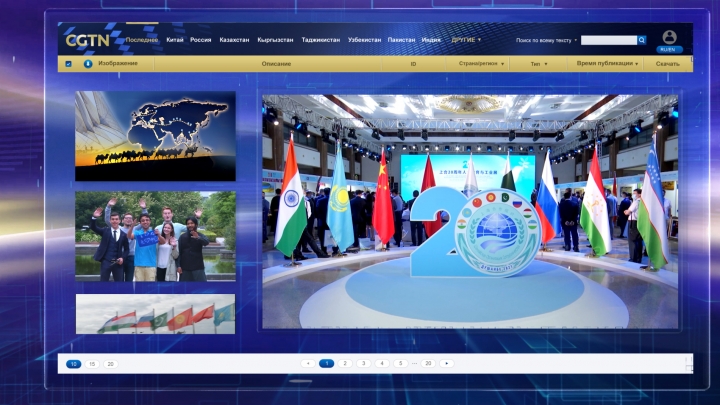Open the user profile avatar icon

pyautogui.click(x=669, y=37)
